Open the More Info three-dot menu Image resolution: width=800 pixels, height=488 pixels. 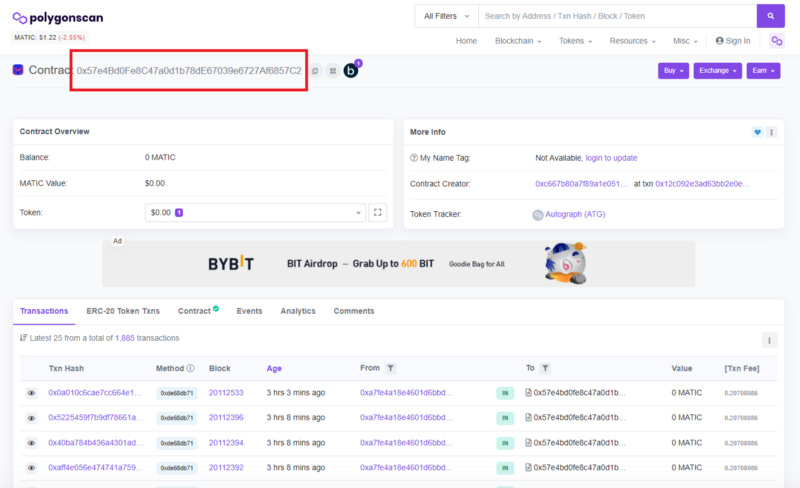771,132
